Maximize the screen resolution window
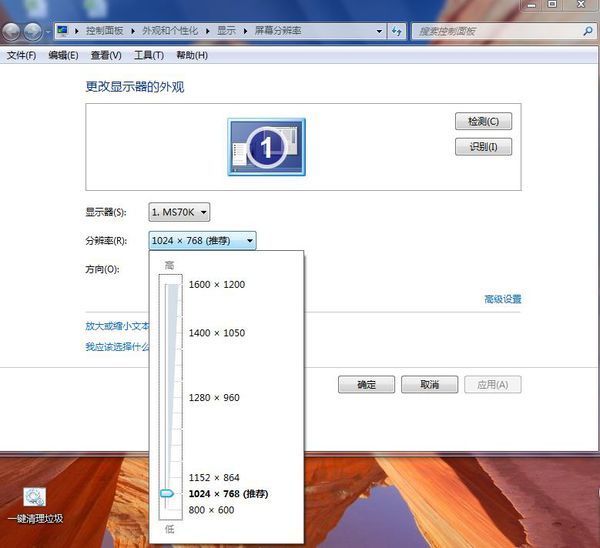Screen dimensions: 600x548 pos(552,5)
